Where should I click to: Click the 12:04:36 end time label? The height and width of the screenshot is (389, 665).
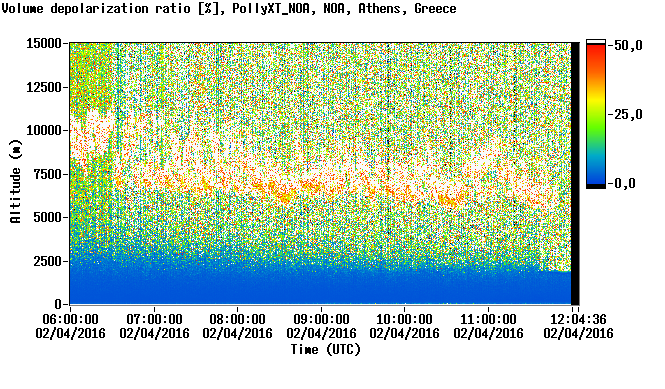tap(578, 319)
